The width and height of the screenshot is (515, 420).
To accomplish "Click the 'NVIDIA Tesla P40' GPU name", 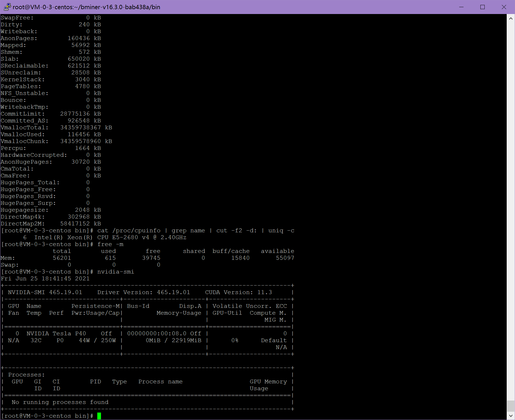I will tap(56, 333).
